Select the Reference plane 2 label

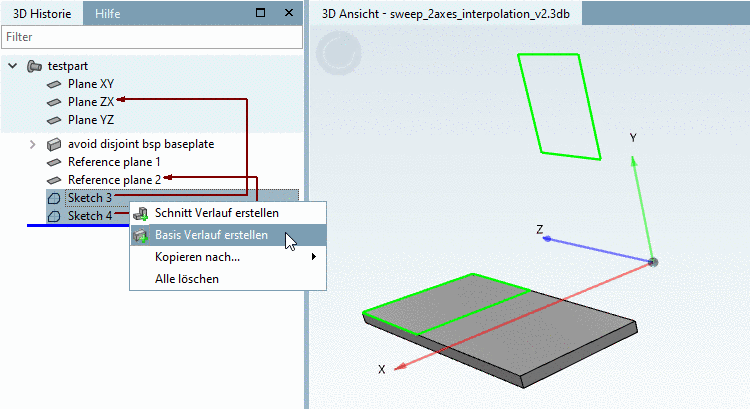click(114, 180)
